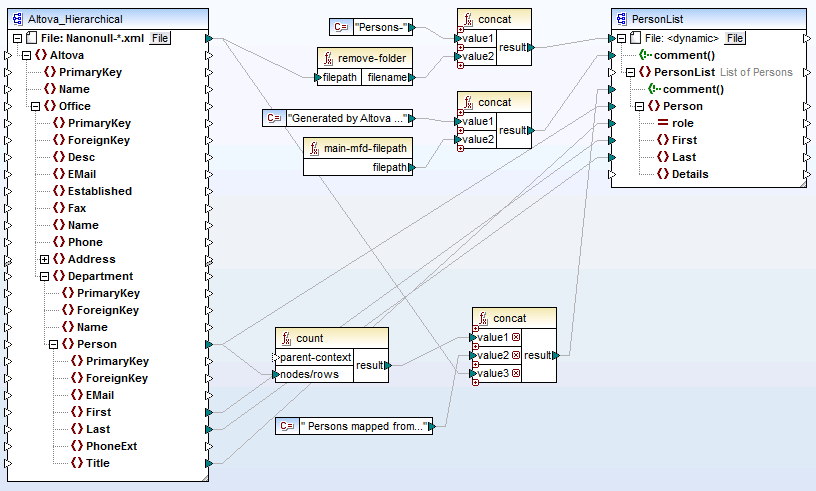Remove value3 input from concat function

(516, 373)
